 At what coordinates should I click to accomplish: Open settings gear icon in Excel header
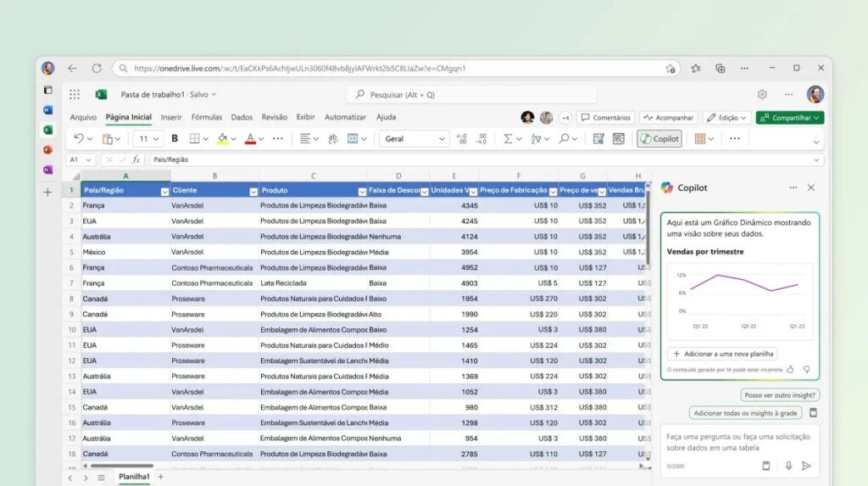(762, 94)
